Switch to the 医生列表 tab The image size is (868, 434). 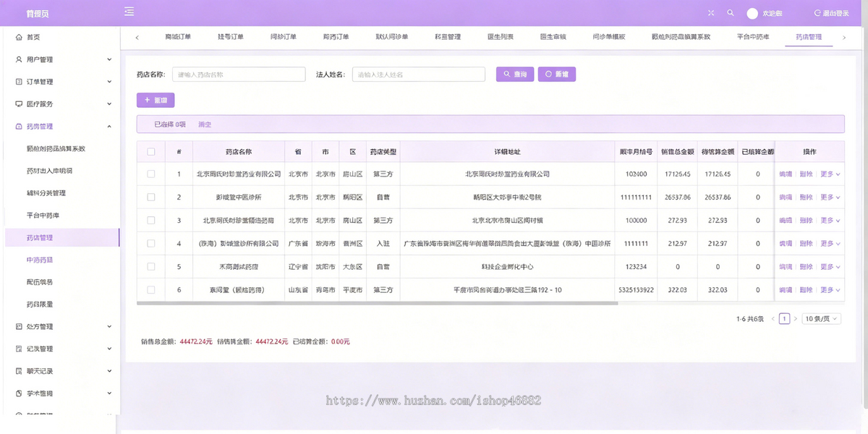(501, 37)
